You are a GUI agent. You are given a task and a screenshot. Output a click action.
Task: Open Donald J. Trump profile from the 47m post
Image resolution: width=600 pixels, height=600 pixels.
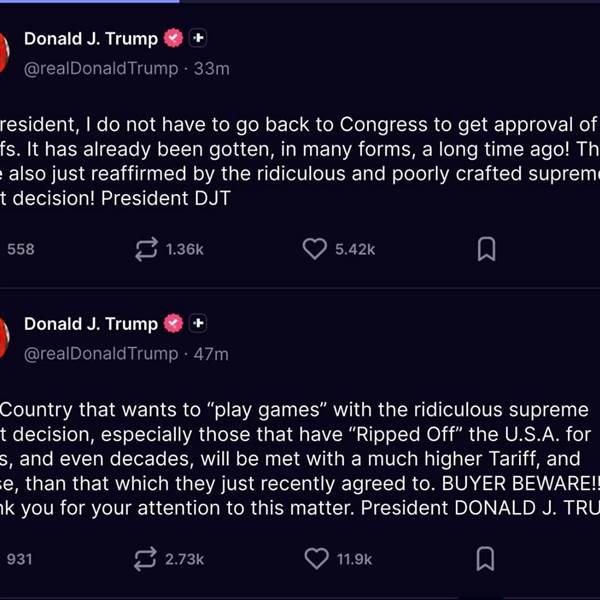click(90, 324)
